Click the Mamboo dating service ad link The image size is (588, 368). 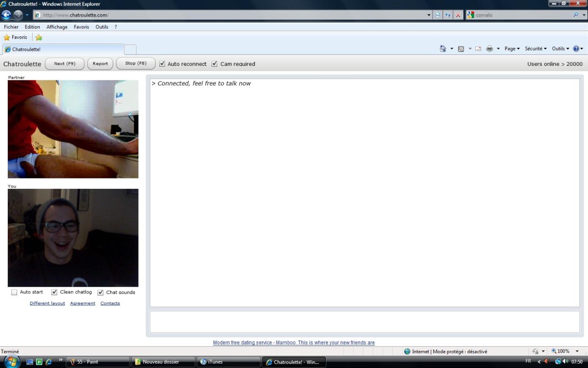(294, 342)
